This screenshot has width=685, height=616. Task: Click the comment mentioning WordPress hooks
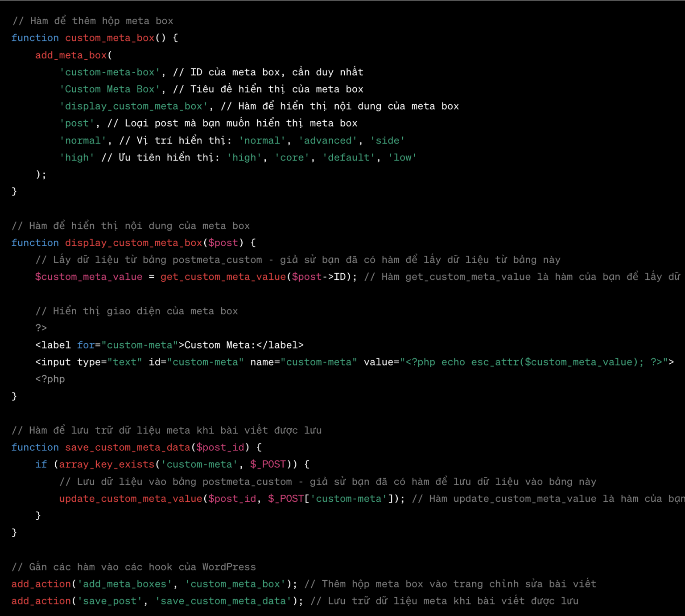coord(133,567)
